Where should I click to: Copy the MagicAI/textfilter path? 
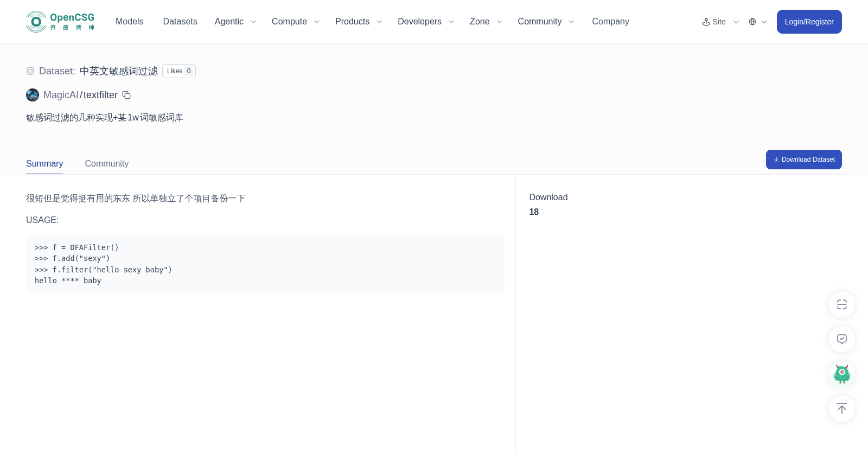click(x=126, y=95)
